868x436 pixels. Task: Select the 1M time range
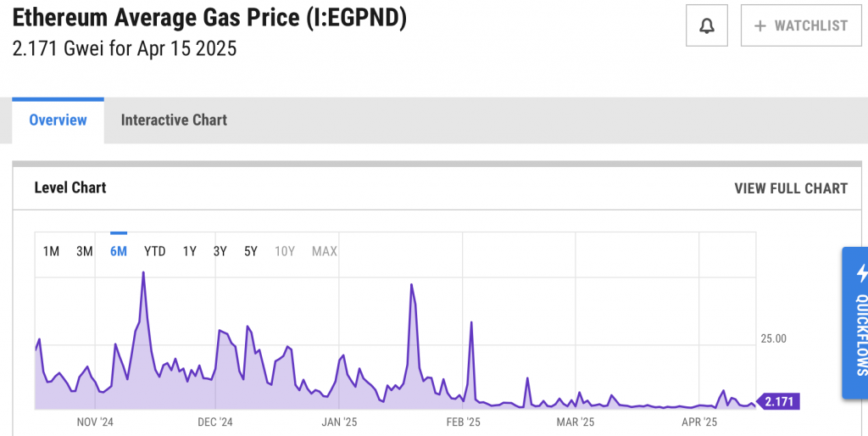[51, 251]
